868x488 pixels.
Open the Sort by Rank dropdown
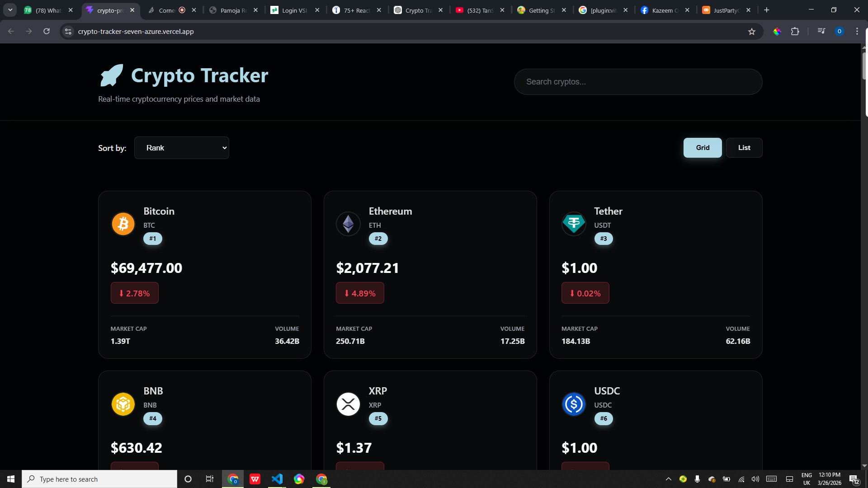pyautogui.click(x=182, y=148)
